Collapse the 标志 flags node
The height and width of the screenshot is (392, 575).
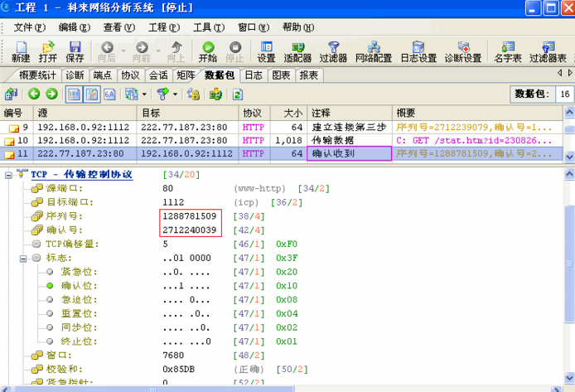[x=23, y=259]
